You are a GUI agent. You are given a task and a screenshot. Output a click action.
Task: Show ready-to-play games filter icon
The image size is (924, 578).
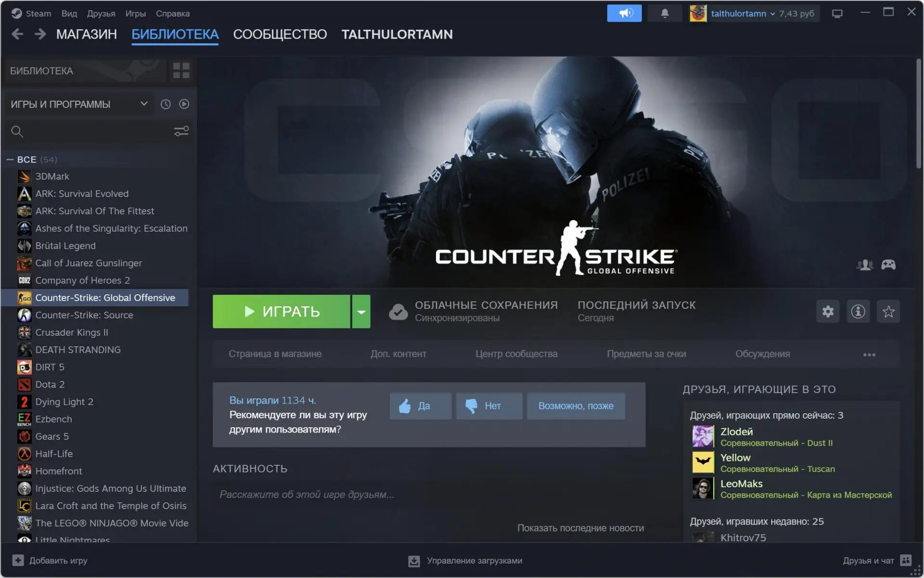click(184, 104)
